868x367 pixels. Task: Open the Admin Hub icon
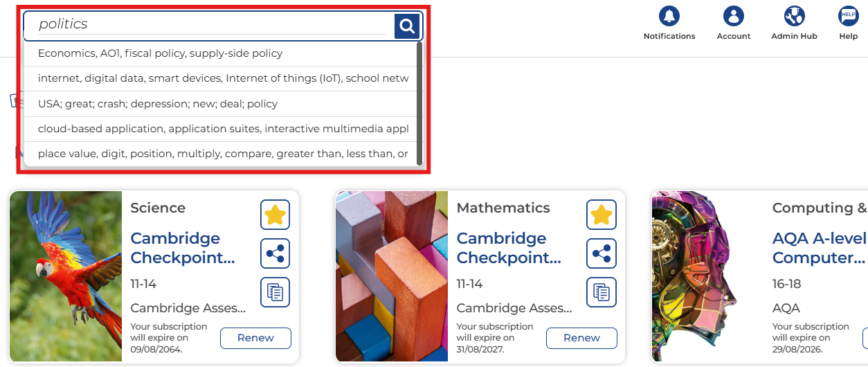coord(794,16)
